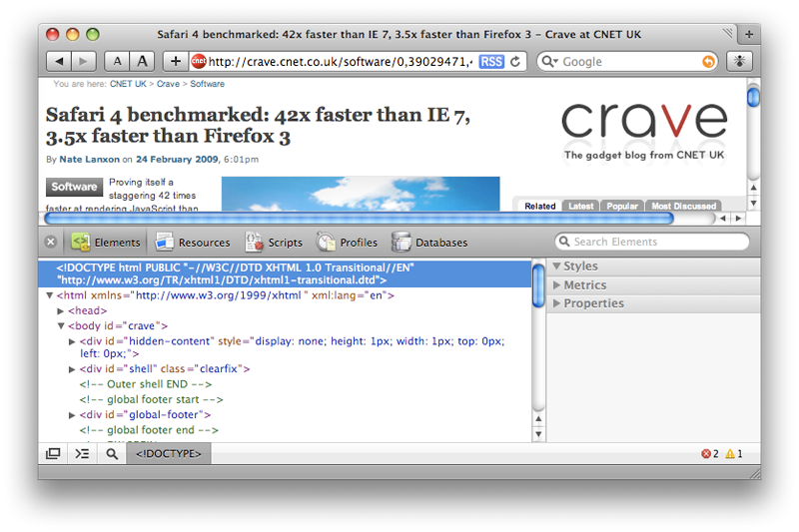
Task: Select the Latest tab
Action: click(581, 206)
